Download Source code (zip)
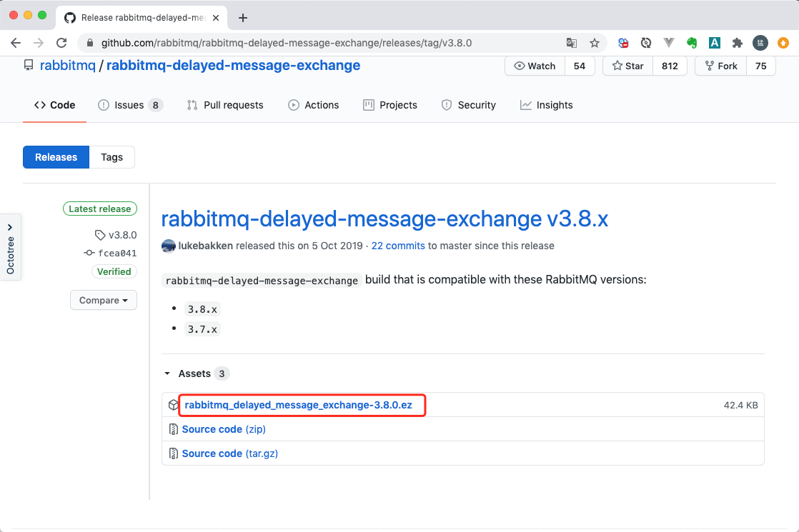The width and height of the screenshot is (799, 532). (224, 429)
